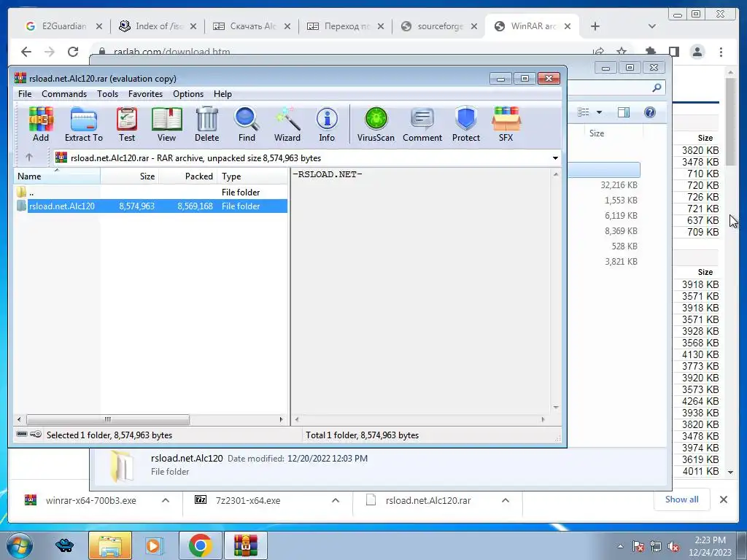Open the Commands menu
The image size is (747, 560).
[64, 94]
